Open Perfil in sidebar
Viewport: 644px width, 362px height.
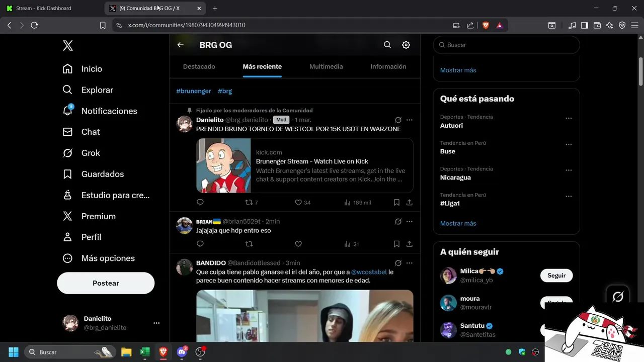pos(82,237)
